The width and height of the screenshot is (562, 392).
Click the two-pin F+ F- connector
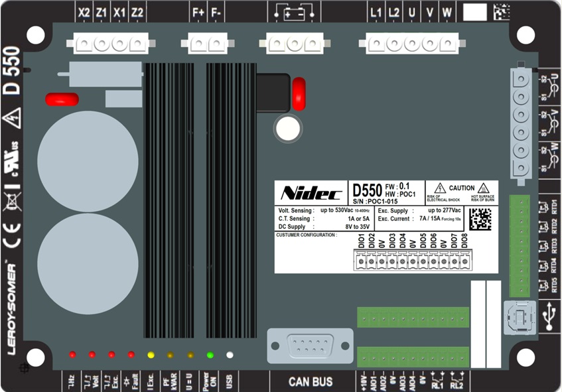click(x=208, y=43)
